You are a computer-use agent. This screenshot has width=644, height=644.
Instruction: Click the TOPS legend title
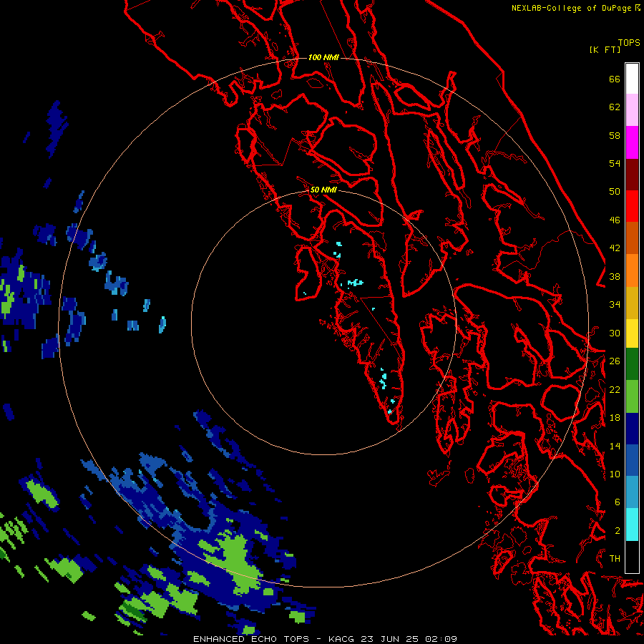point(629,42)
